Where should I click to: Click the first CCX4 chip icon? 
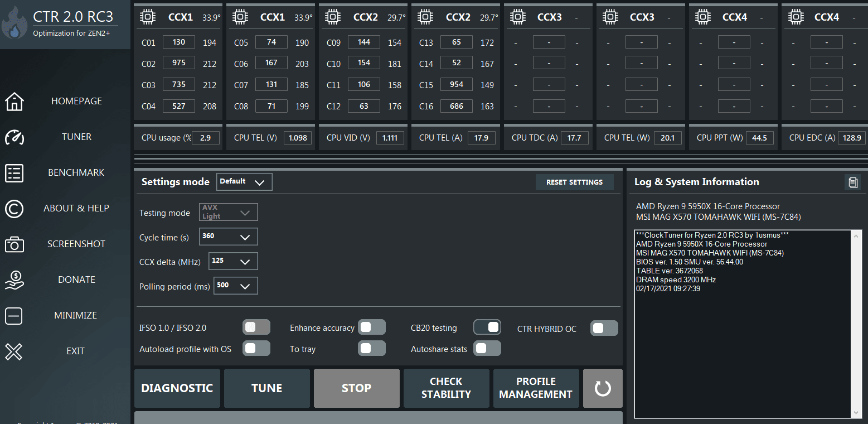704,17
